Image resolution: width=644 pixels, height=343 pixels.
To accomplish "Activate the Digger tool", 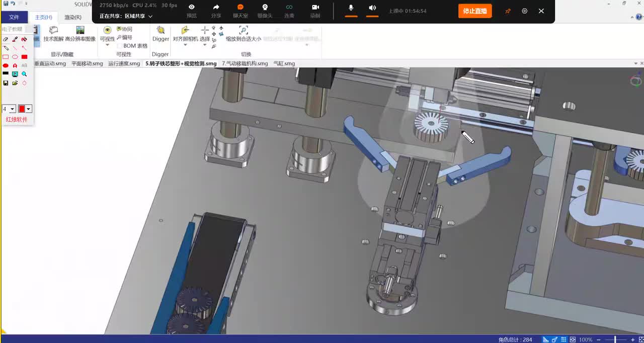I will click(x=160, y=34).
